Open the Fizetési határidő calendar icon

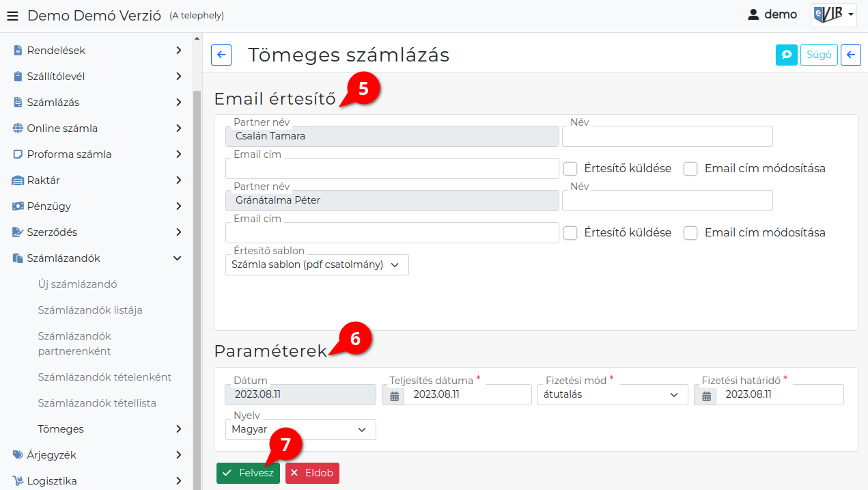point(705,395)
